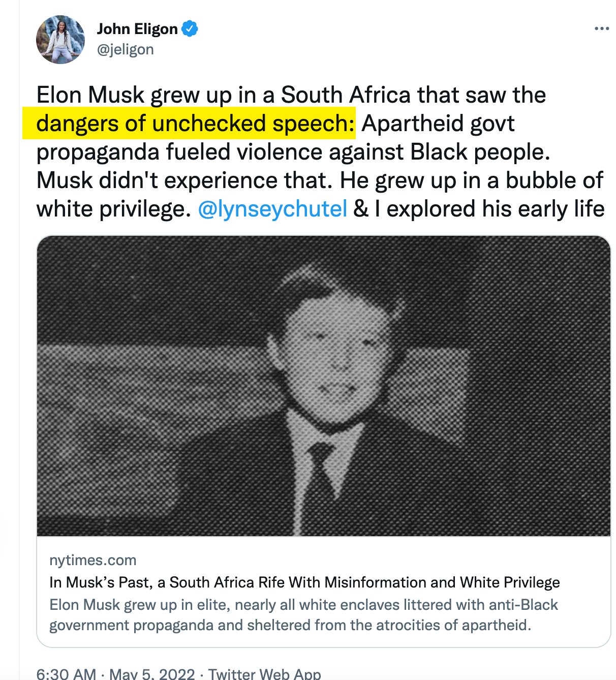Click the nytimes.com domain label
Screen dimensions: 616x680
click(x=93, y=560)
